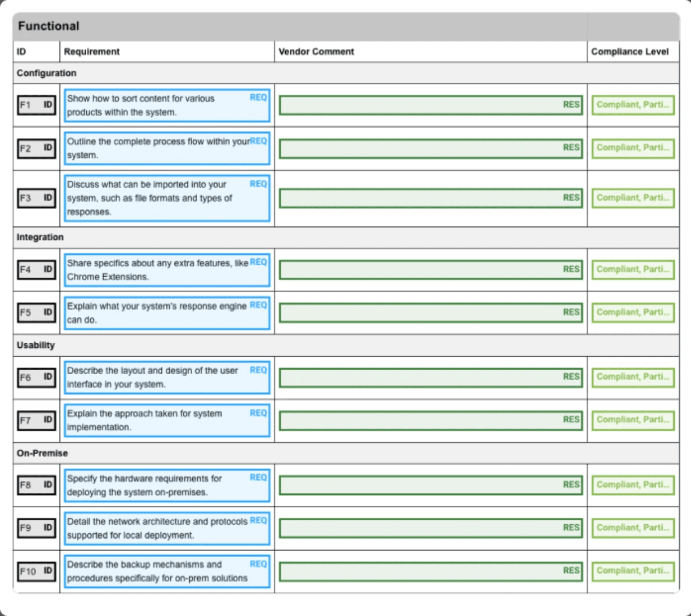Select the F6 ID badge

[x=36, y=377]
